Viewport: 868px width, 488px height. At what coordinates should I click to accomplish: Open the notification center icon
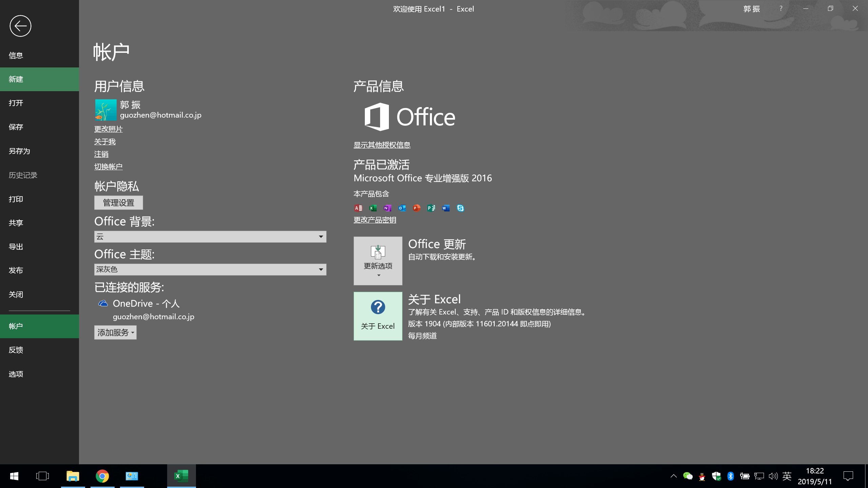[848, 476]
